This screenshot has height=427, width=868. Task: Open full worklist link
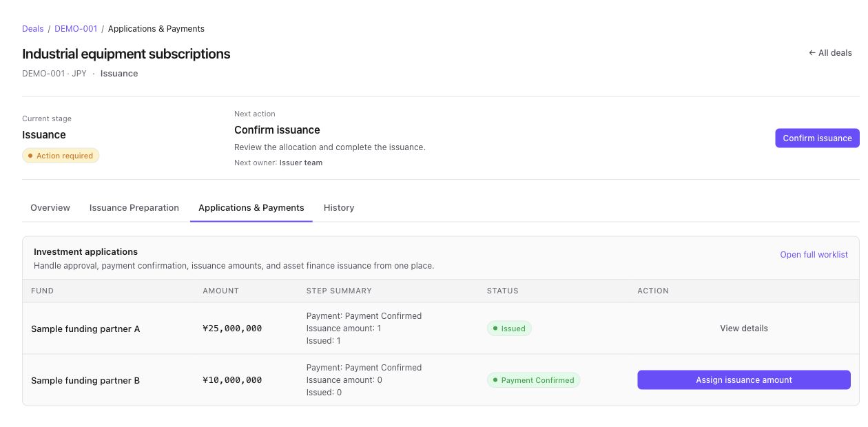coord(814,255)
